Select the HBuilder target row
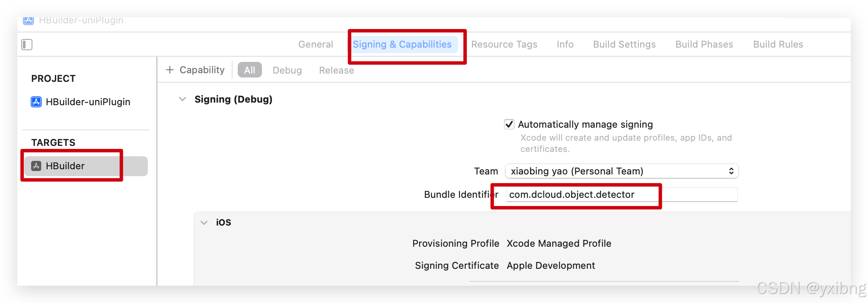Image resolution: width=868 pixels, height=303 pixels. (x=86, y=166)
